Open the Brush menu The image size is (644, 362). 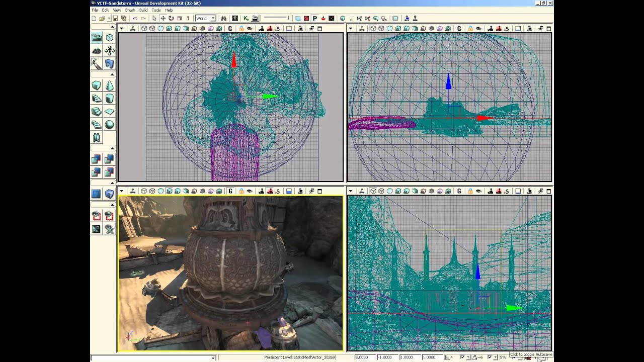coord(130,10)
